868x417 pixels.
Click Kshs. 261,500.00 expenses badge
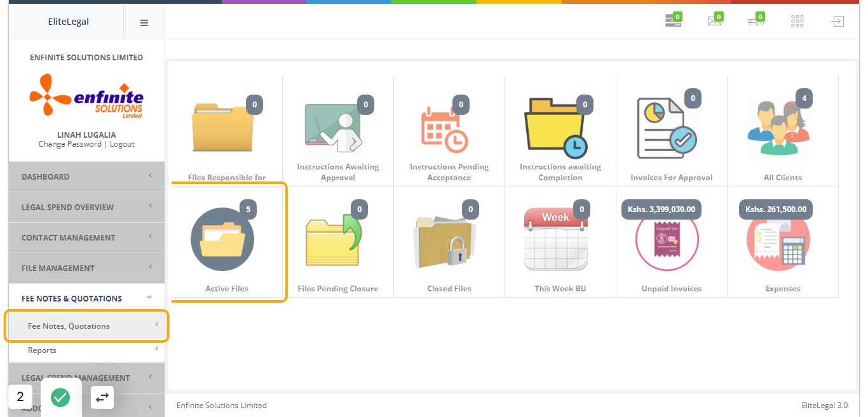776,209
